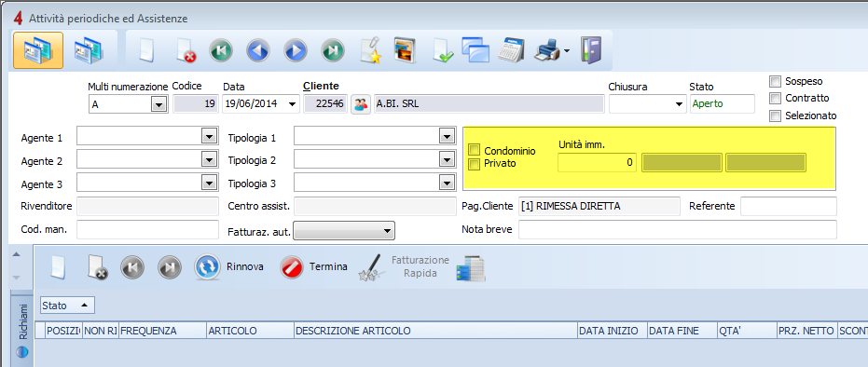Collapse panel with up arrow splitter
The image size is (868, 367).
(16, 254)
